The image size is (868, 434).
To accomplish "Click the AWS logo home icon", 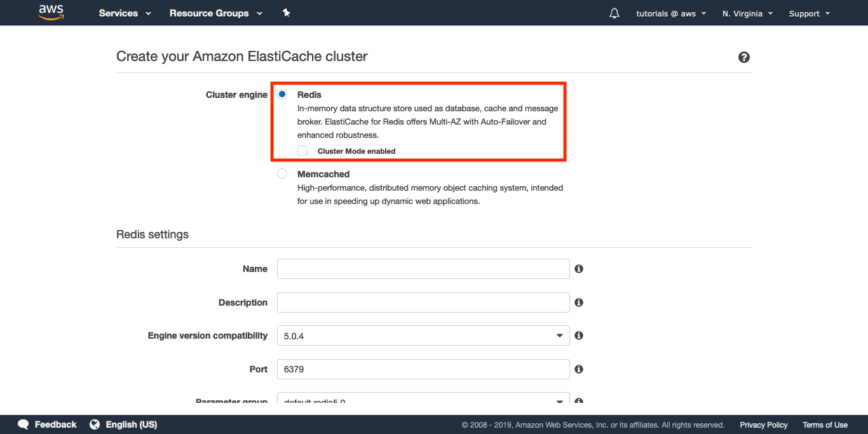I will tap(51, 12).
